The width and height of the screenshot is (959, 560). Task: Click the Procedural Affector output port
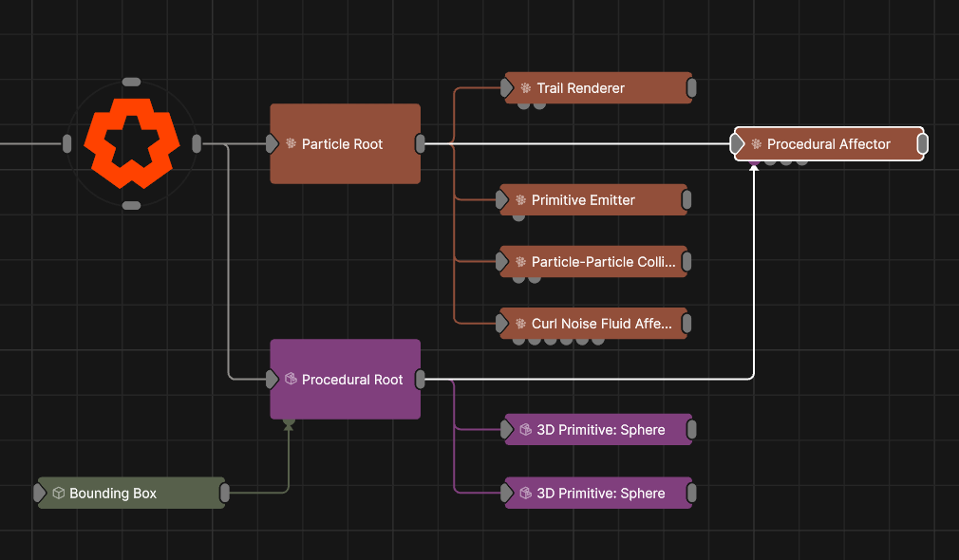[922, 144]
